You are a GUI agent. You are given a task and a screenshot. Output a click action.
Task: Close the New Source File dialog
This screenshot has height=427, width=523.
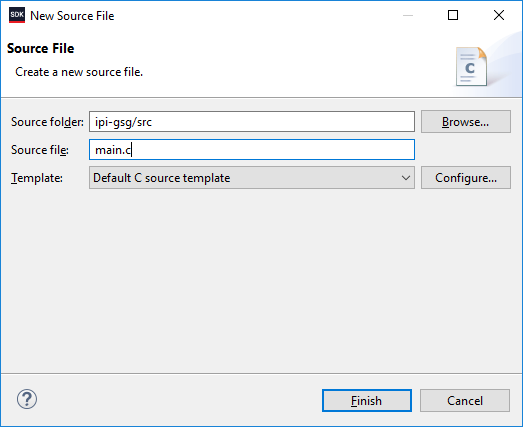pos(499,15)
